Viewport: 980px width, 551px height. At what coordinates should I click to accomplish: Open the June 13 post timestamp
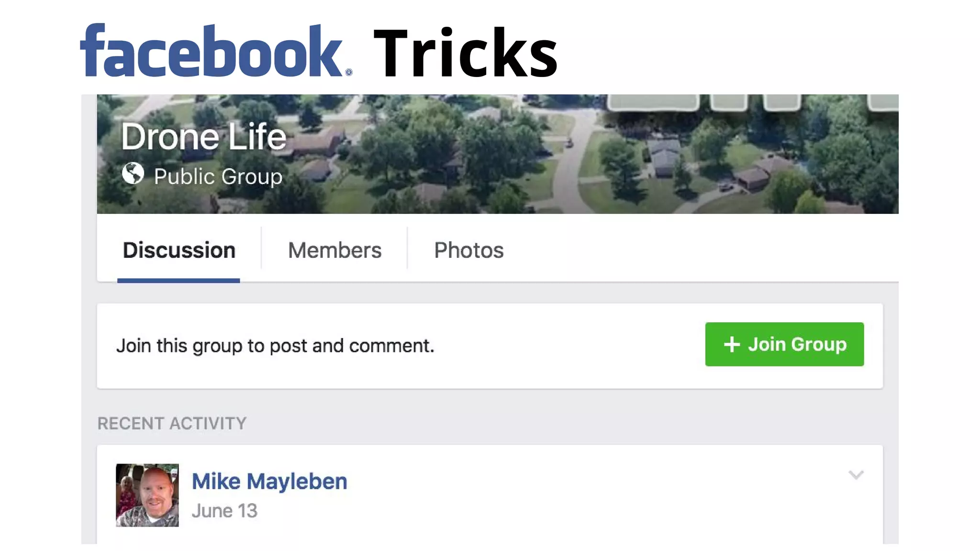(x=224, y=511)
